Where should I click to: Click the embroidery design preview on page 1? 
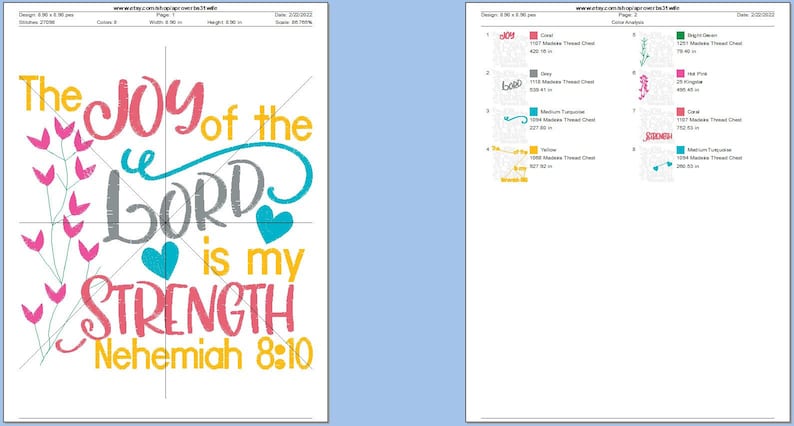(166, 222)
